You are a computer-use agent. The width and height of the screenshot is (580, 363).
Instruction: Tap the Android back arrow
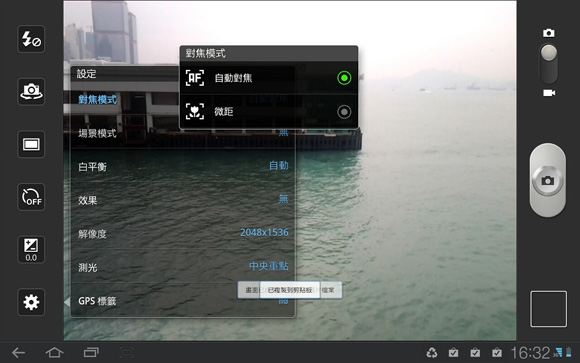point(18,352)
